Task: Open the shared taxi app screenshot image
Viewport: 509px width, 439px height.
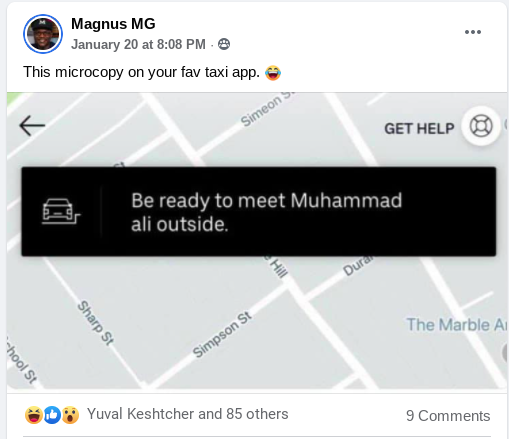Action: (x=257, y=241)
